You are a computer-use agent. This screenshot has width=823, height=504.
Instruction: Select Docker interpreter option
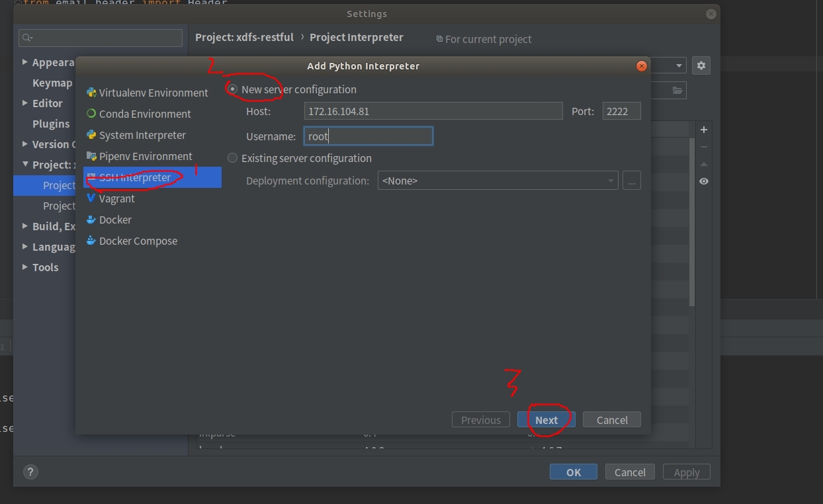pyautogui.click(x=108, y=220)
